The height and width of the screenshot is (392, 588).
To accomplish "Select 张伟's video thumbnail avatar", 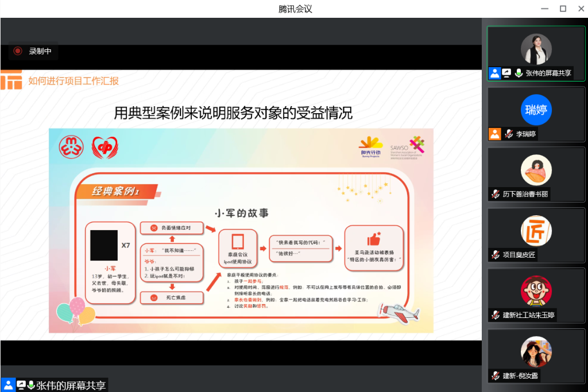I will coord(536,49).
